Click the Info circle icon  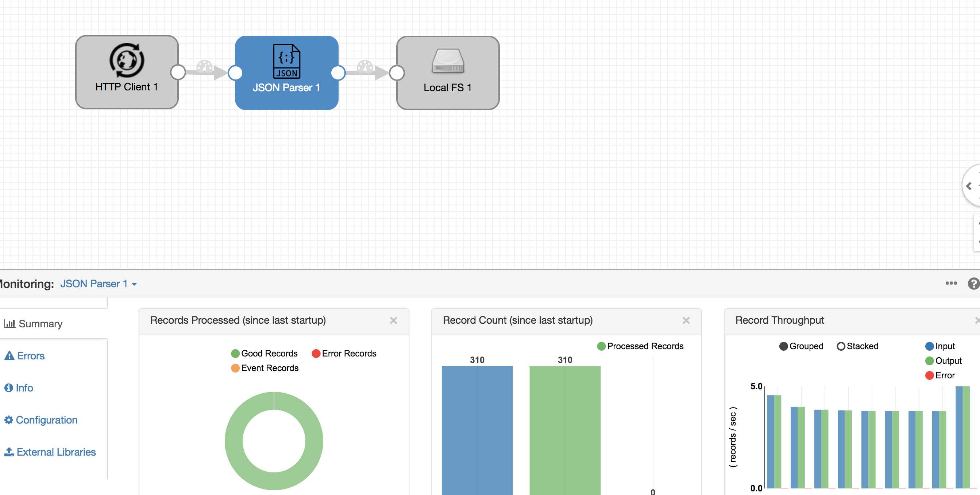coord(9,387)
